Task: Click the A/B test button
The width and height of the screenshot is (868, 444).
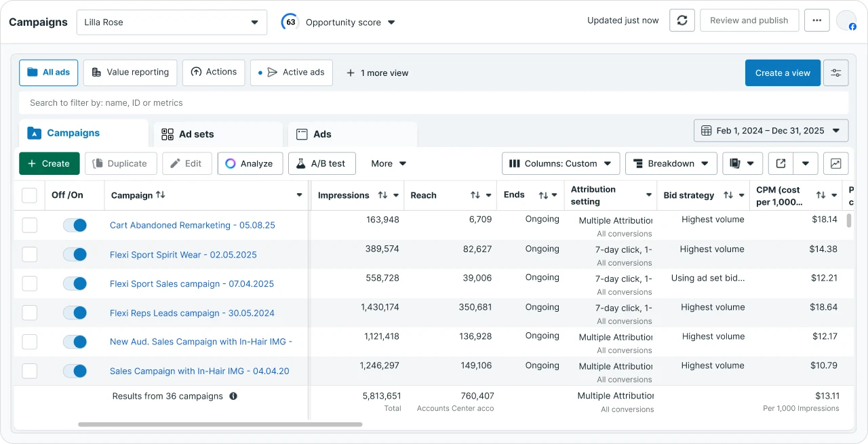Action: [321, 163]
